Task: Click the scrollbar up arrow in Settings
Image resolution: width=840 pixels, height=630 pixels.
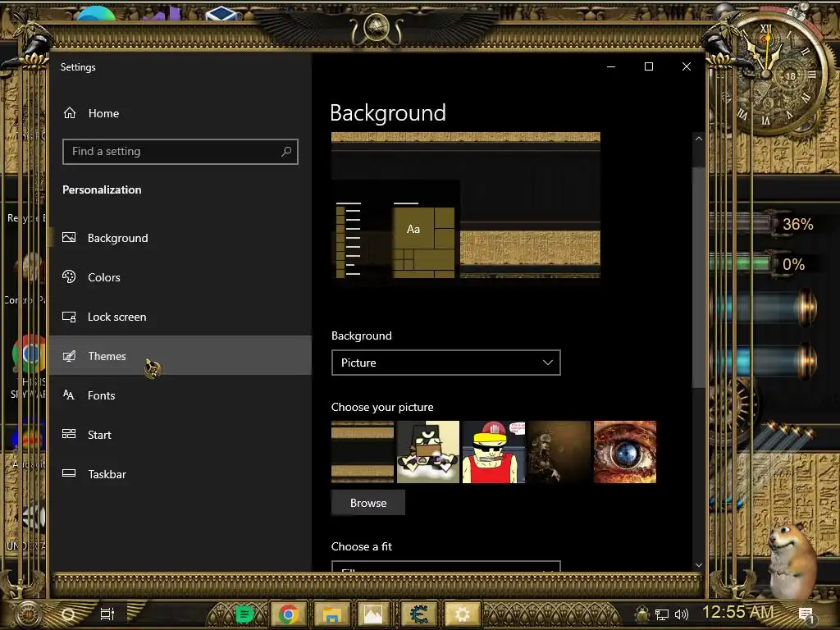Action: point(699,138)
